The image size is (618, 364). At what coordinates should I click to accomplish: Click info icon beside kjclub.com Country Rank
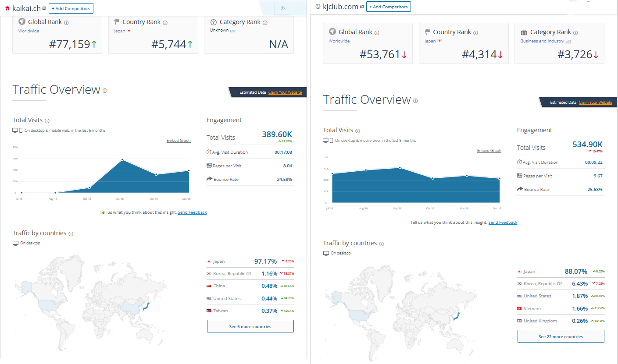[475, 32]
